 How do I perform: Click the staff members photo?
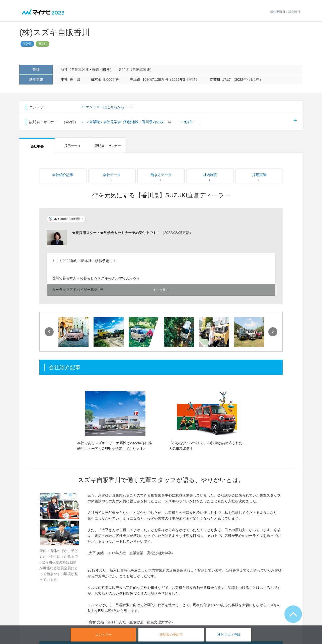click(x=59, y=519)
